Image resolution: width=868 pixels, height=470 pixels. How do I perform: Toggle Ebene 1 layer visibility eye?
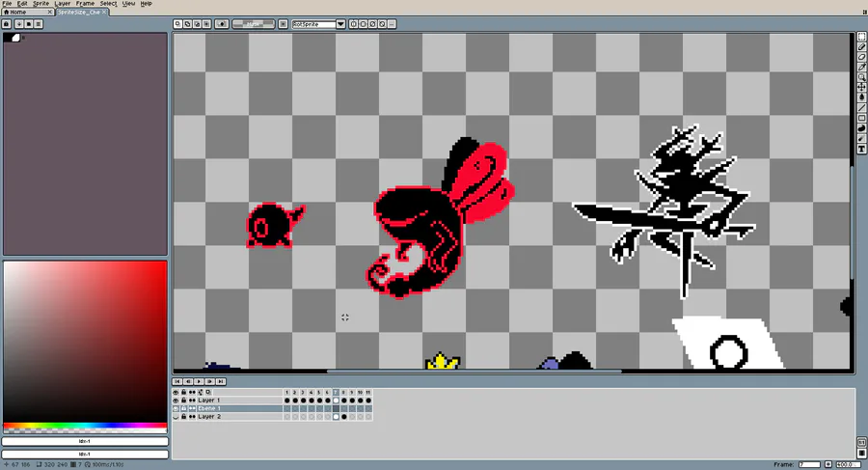coord(176,408)
